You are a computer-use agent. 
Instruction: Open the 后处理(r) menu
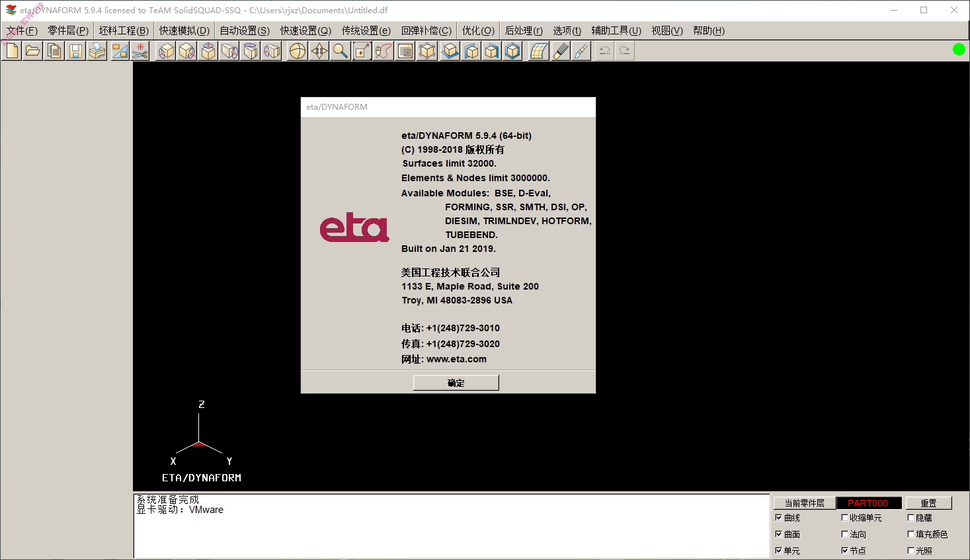524,30
